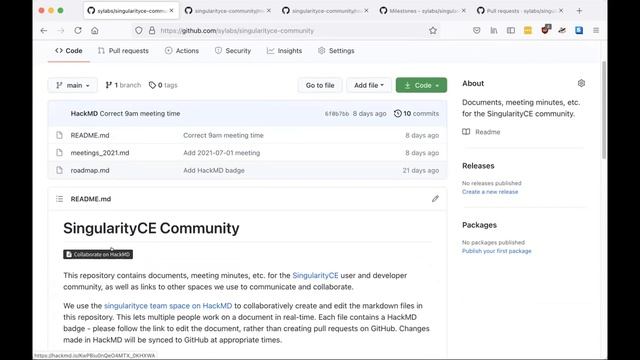Screen dimensions: 640x360
Task: Close the first sylabs/singularityce-community tab
Action: coord(171,11)
